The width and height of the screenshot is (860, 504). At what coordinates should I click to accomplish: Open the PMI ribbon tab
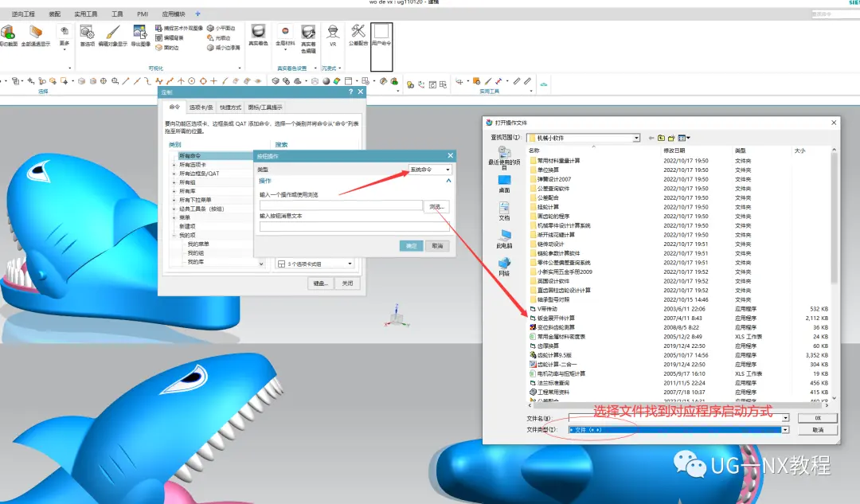tap(143, 14)
